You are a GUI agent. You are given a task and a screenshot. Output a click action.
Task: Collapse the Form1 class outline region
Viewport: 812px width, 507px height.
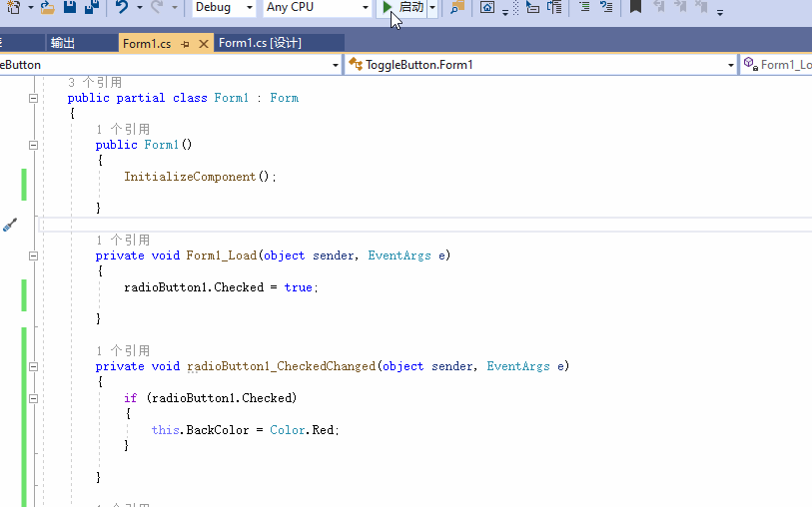[x=33, y=98]
